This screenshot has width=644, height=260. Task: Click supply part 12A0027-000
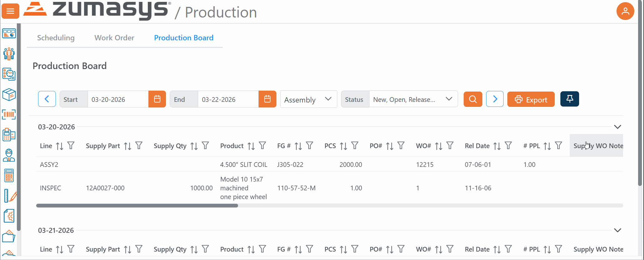click(x=105, y=188)
